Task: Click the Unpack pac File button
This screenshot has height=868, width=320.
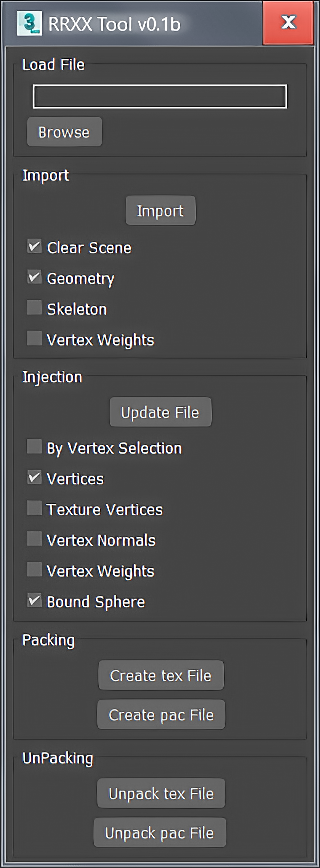Action: 160,832
